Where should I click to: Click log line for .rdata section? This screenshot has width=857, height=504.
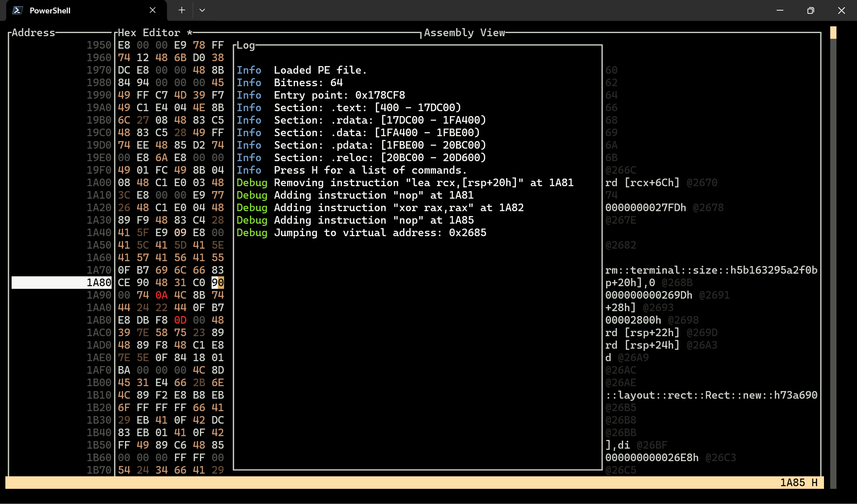coord(361,120)
